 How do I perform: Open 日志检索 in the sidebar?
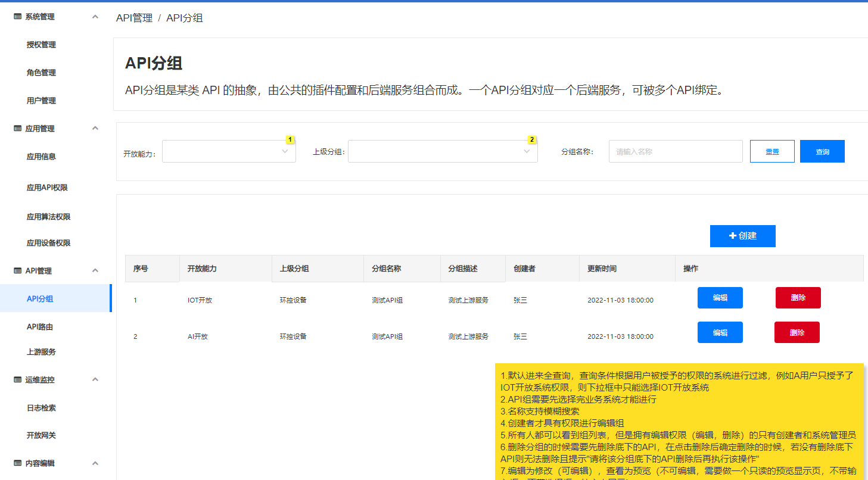point(41,408)
